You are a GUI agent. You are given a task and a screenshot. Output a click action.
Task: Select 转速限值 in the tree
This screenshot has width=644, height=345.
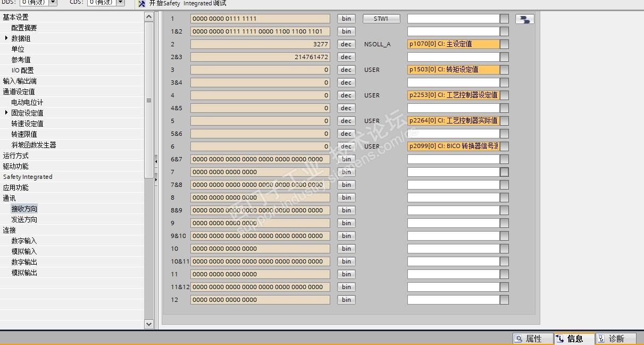(24, 134)
